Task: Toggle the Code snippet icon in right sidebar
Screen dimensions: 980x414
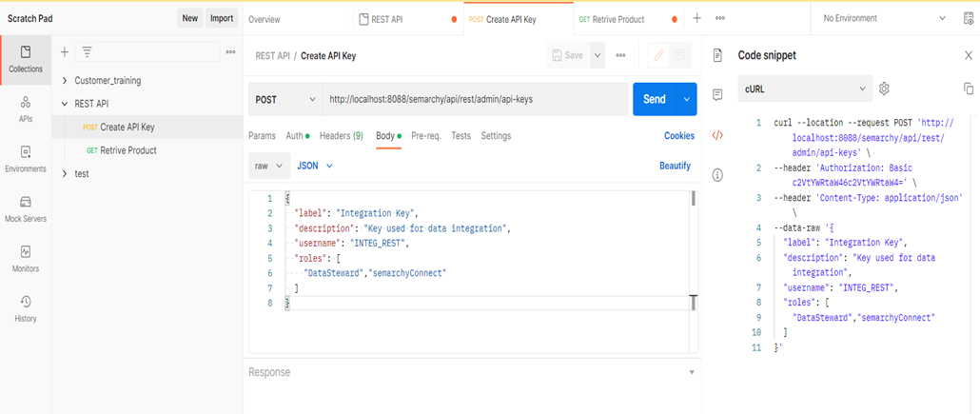Action: (717, 135)
